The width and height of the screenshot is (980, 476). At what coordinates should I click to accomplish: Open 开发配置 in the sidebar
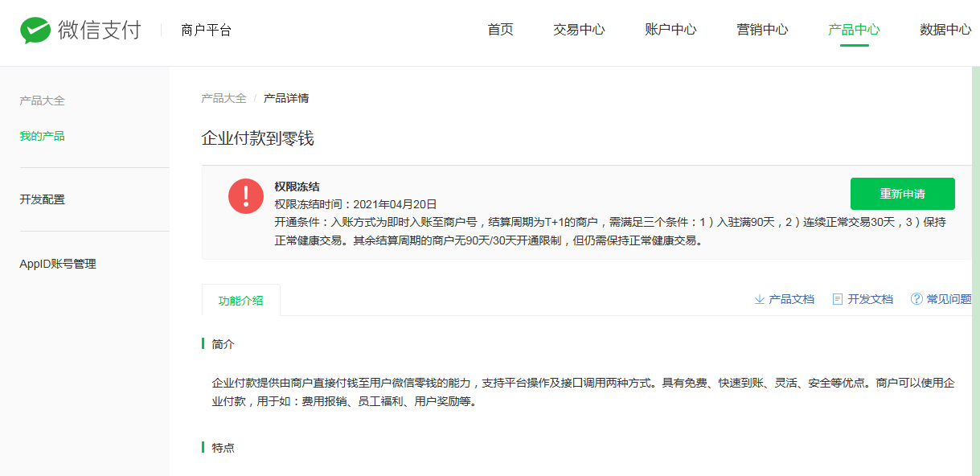click(42, 199)
